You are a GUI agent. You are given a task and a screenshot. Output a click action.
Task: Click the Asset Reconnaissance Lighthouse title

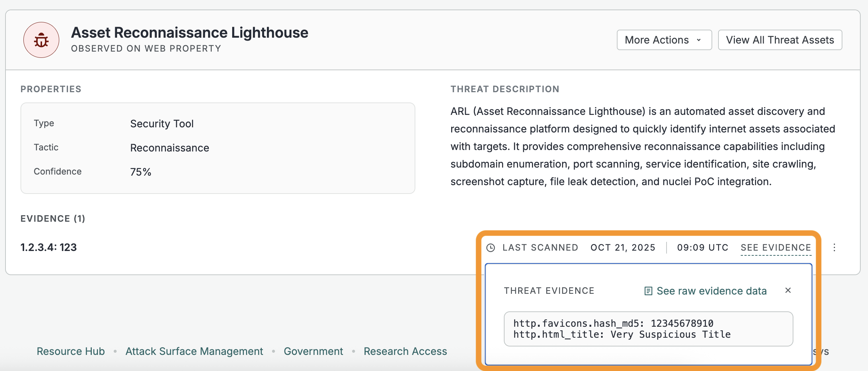(189, 33)
